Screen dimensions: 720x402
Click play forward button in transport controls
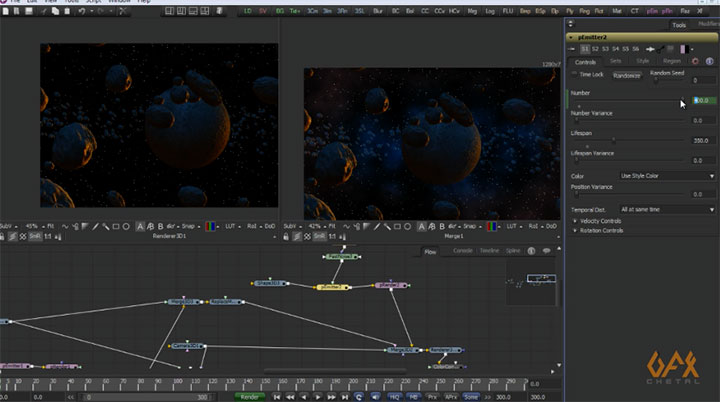point(317,397)
